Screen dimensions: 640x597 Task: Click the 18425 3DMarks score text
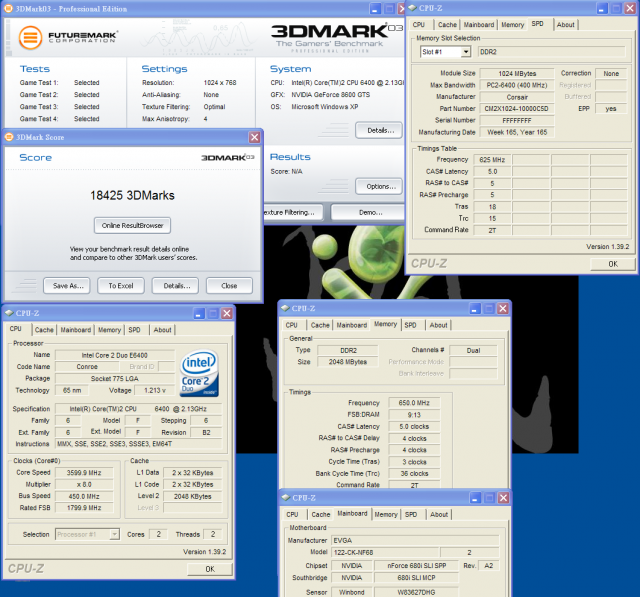point(132,195)
